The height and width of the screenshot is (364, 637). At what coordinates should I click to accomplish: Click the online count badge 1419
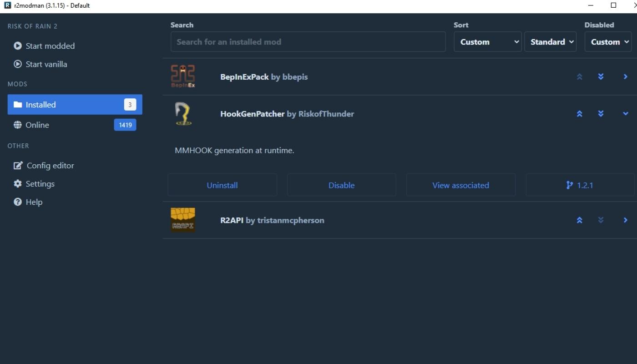(x=125, y=125)
